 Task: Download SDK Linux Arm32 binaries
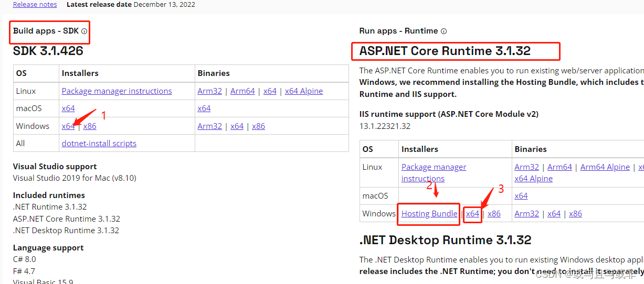209,91
